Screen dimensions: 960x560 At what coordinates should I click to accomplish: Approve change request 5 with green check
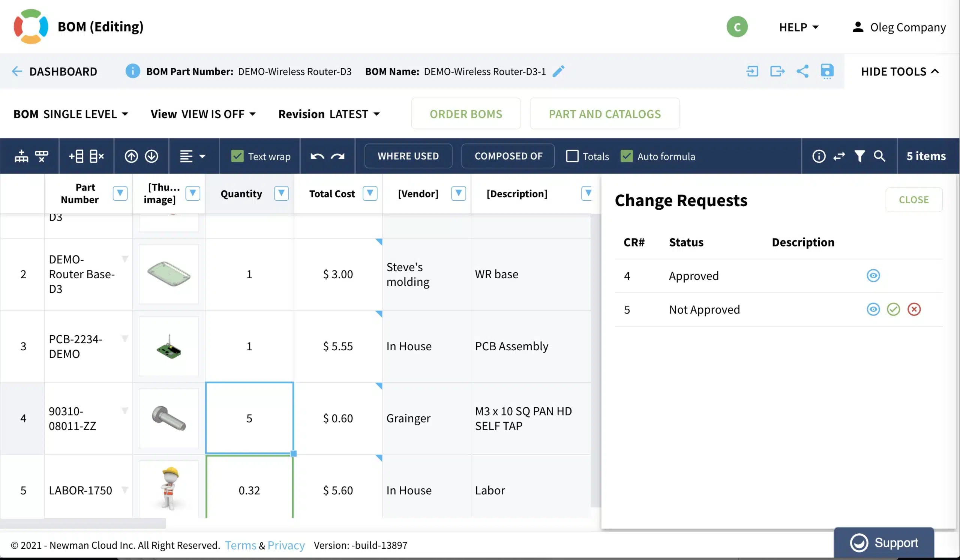893,309
